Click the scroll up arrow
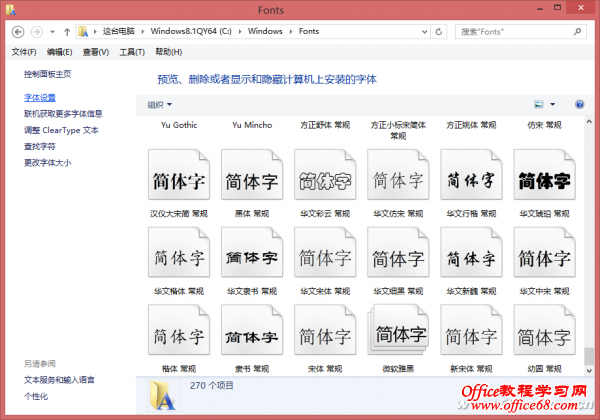600x420 pixels. 589,122
